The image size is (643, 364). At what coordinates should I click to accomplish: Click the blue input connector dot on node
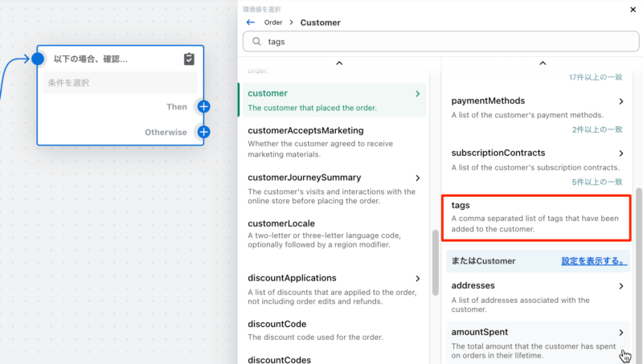(x=38, y=59)
